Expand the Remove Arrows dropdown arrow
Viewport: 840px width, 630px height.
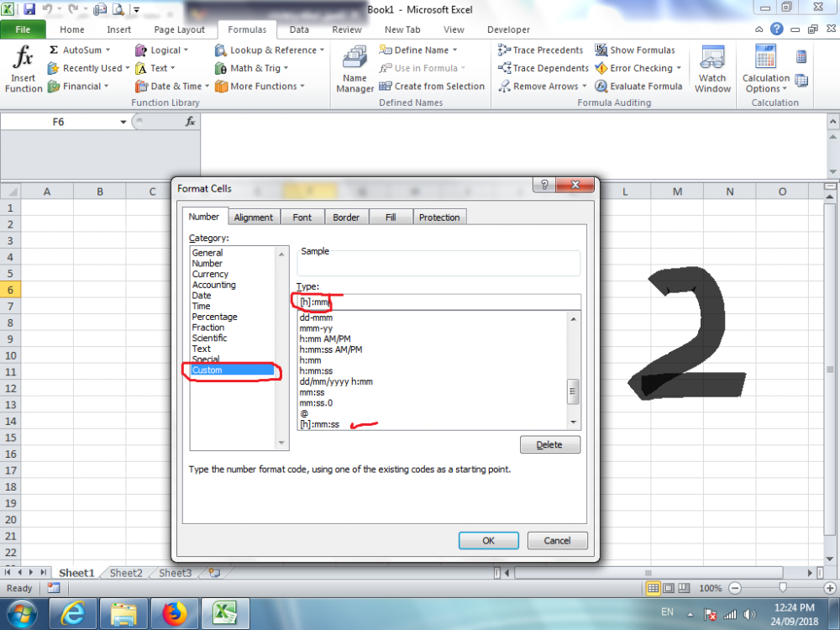pyautogui.click(x=584, y=87)
